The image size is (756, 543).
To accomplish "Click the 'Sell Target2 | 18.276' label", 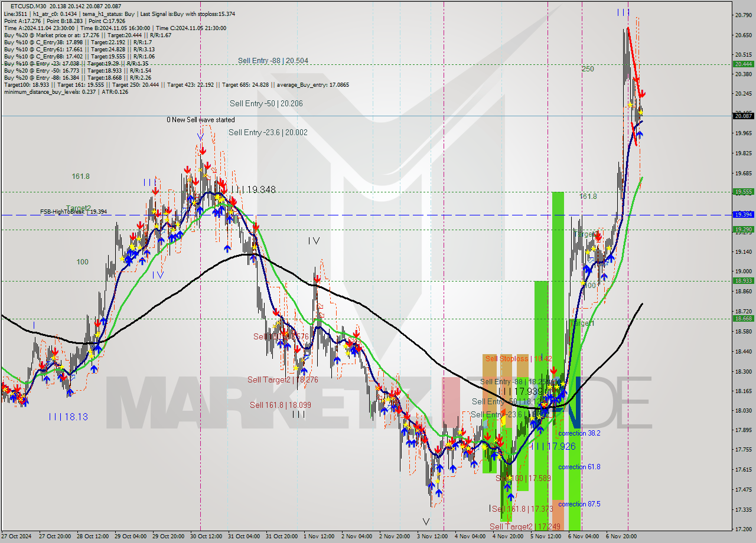I will 283,380.
